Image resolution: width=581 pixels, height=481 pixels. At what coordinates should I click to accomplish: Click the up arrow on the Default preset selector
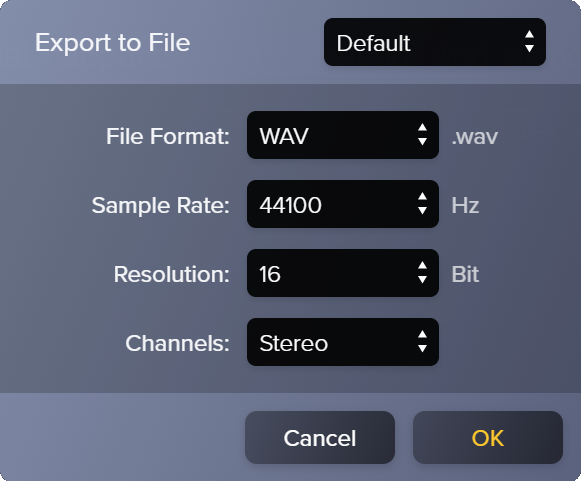pyautogui.click(x=529, y=34)
